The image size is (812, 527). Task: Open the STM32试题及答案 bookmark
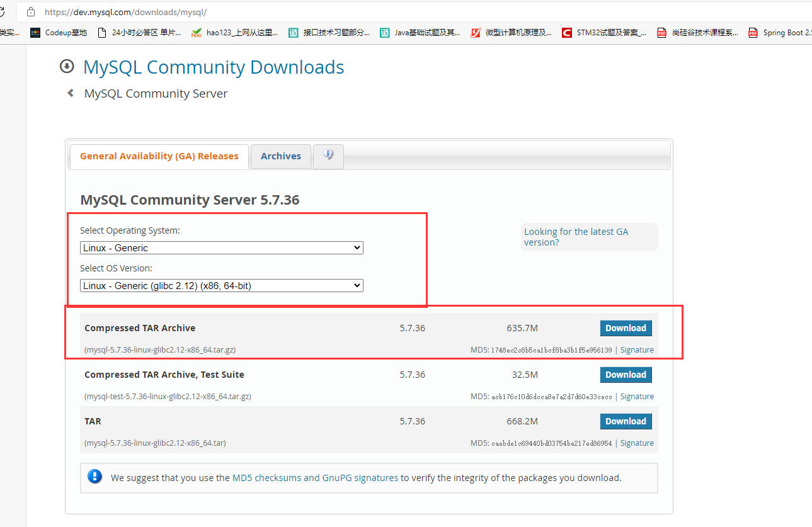[x=604, y=33]
